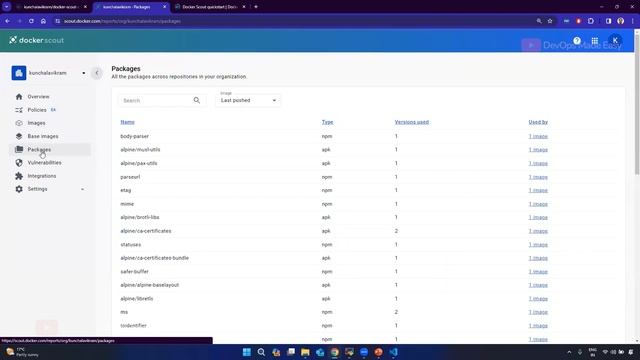Go to Integrations in the sidebar

(x=42, y=176)
